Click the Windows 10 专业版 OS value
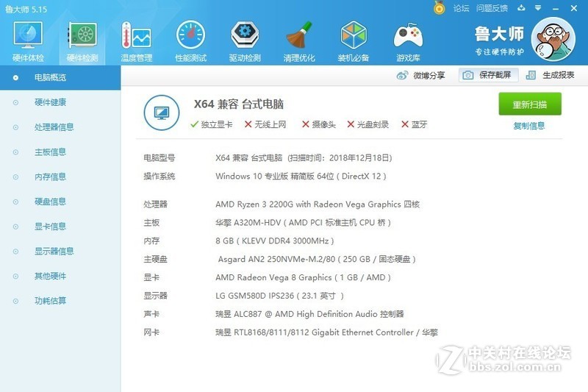Viewport: 588px width, 392px height. (301, 176)
